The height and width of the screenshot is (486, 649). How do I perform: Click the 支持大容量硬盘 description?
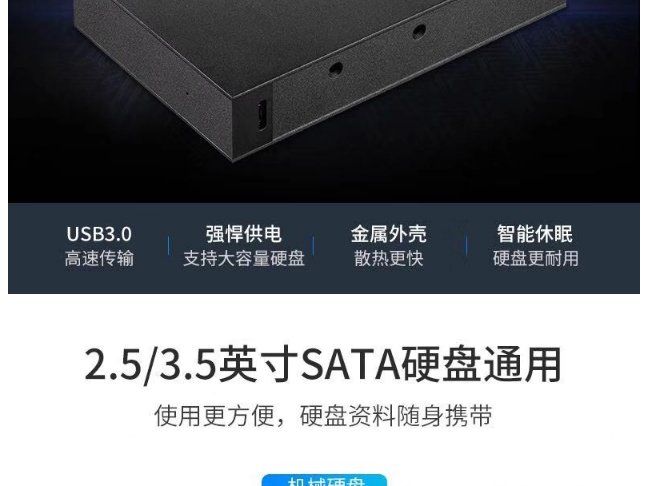click(x=244, y=259)
